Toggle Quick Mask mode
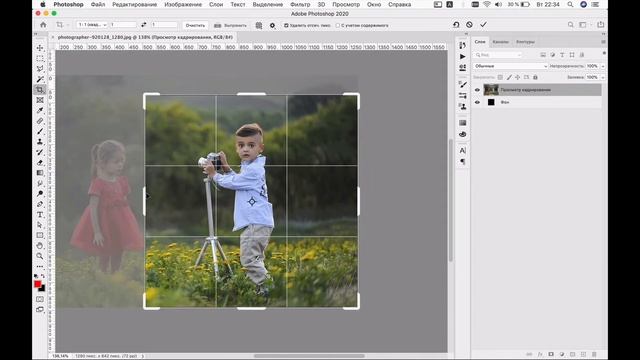 (40, 299)
